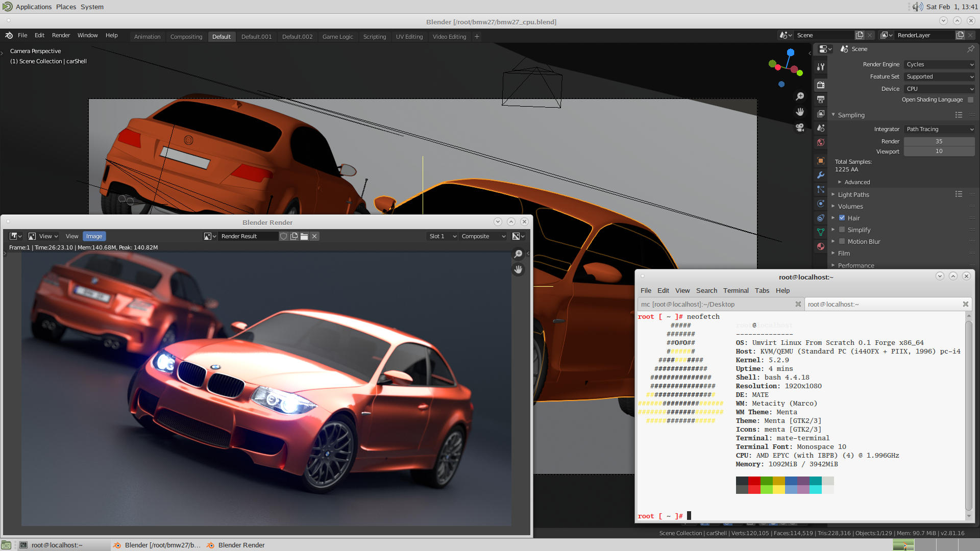Click the Blender logo menu icon
980x551 pixels.
(9, 35)
